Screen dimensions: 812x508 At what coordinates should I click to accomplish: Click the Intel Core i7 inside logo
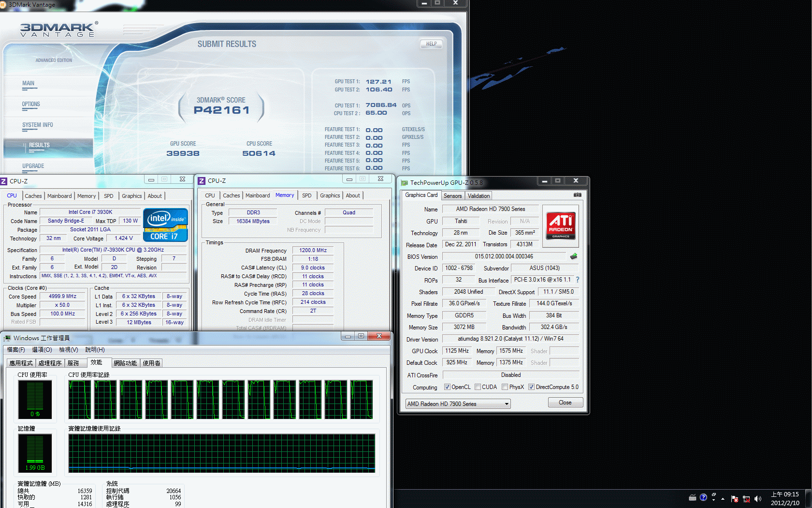tap(165, 224)
